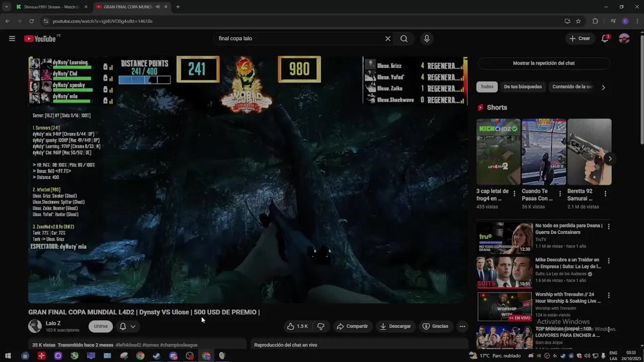Open #championsleague hashtag link
The width and height of the screenshot is (644, 362).
(179, 345)
